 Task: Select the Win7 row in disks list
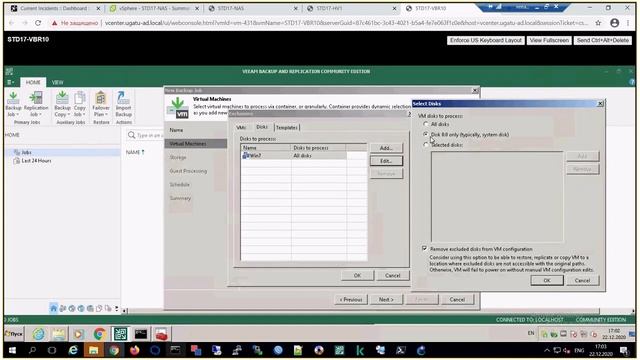[x=294, y=156]
